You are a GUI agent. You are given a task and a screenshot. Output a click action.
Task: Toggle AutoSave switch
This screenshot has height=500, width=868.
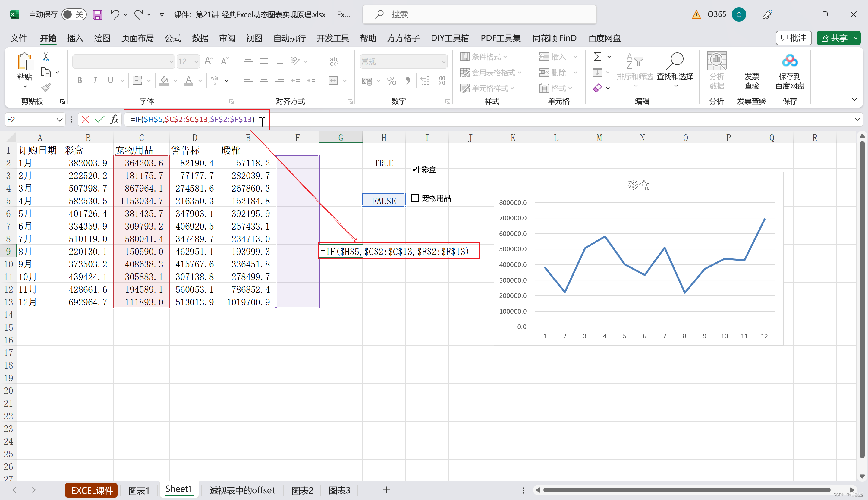[74, 14]
